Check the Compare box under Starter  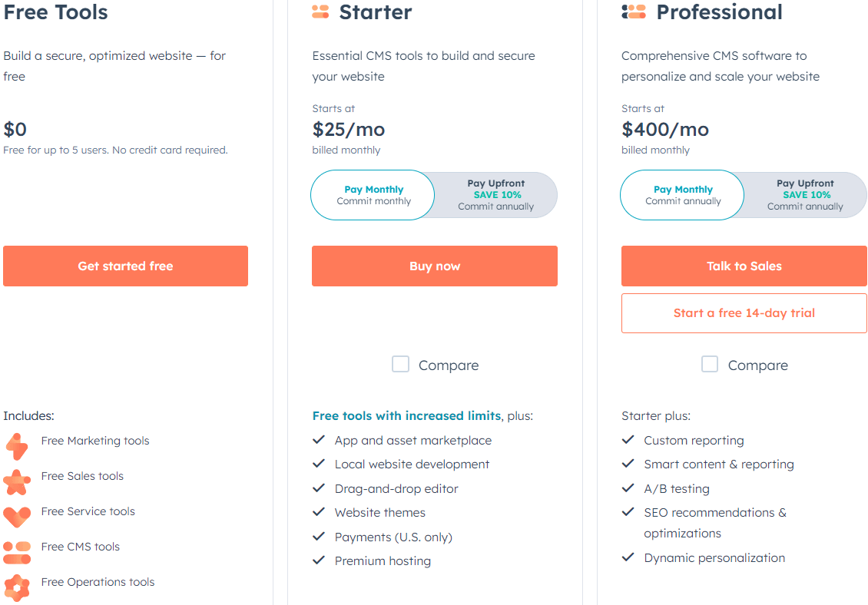400,365
